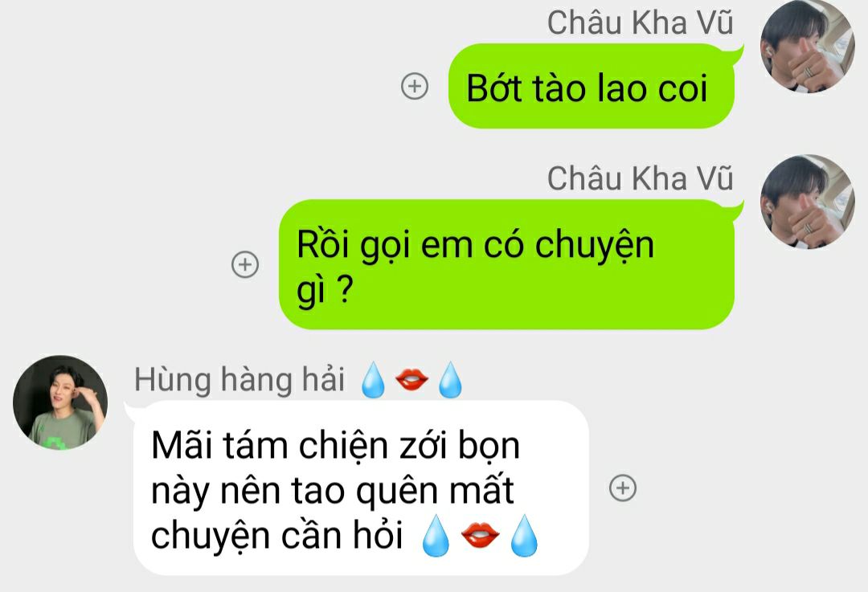
Task: Click last water drop emoji in sender name
Action: [x=450, y=380]
